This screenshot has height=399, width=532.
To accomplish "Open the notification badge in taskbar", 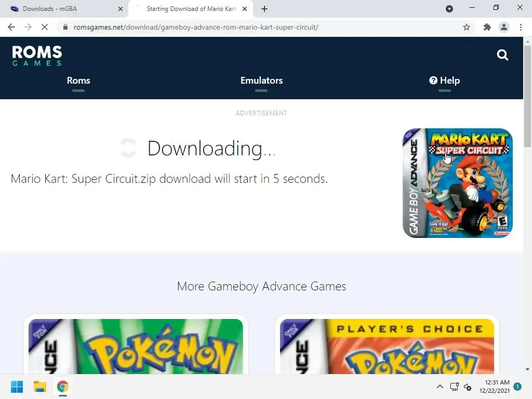I will click(x=517, y=387).
